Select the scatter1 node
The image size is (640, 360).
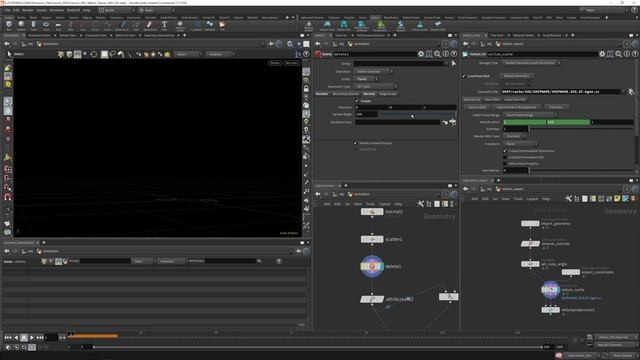pos(372,239)
